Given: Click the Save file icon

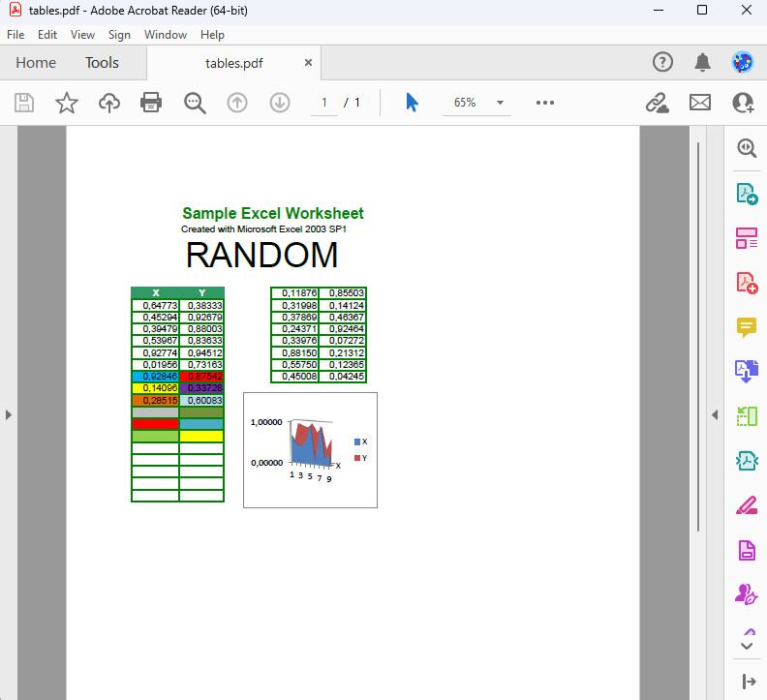Looking at the screenshot, I should 24,103.
